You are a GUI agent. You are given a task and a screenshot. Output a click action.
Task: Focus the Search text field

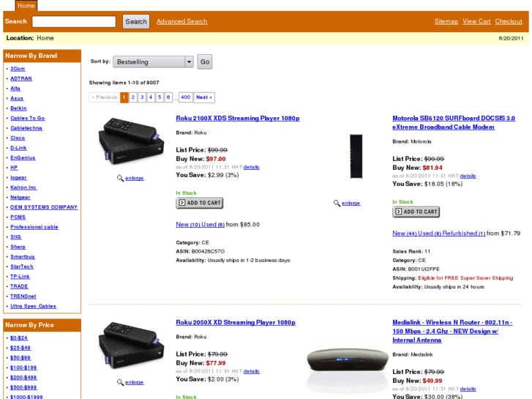[74, 22]
